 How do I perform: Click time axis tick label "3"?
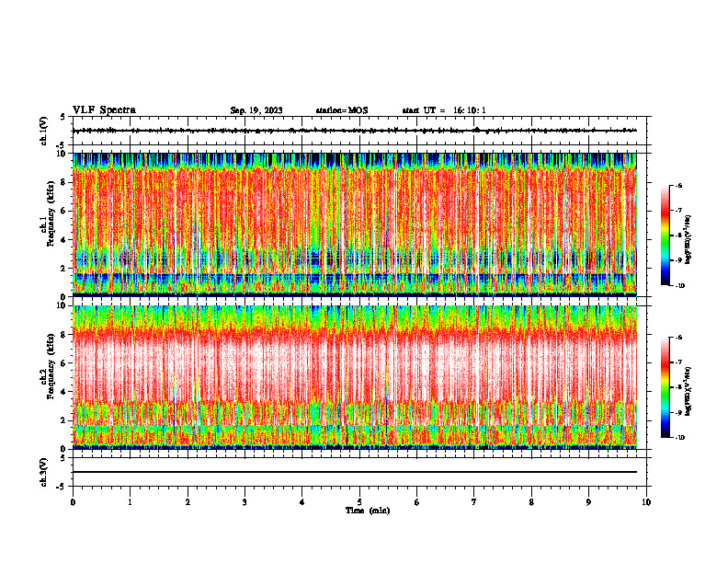pyautogui.click(x=245, y=502)
